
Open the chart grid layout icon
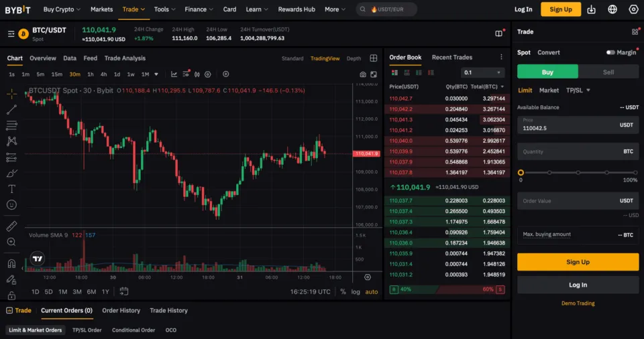click(374, 58)
